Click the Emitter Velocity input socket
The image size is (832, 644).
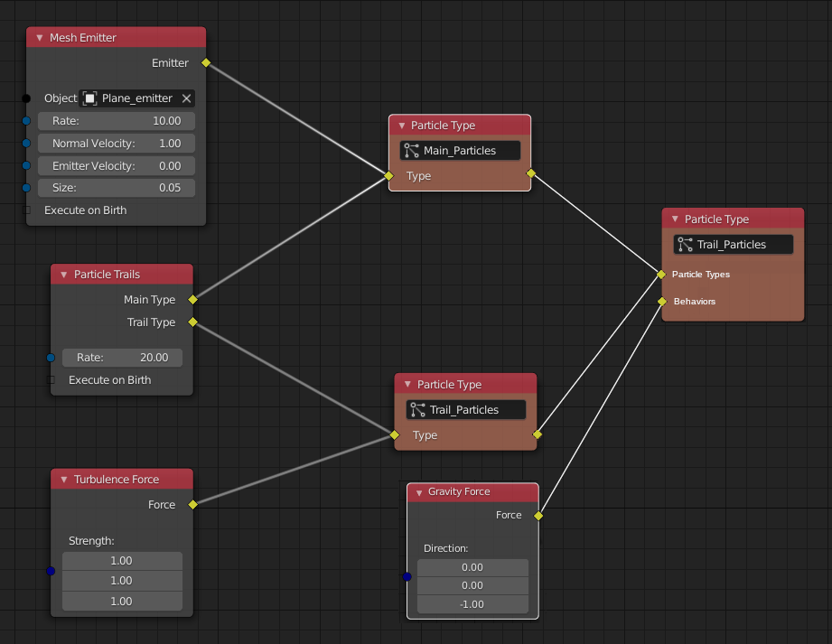(26, 165)
